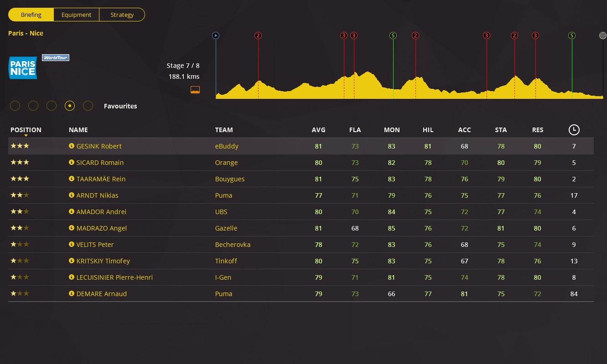This screenshot has height=364, width=607.
Task: Open rider DEMARE Arnaud
Action: click(x=102, y=294)
